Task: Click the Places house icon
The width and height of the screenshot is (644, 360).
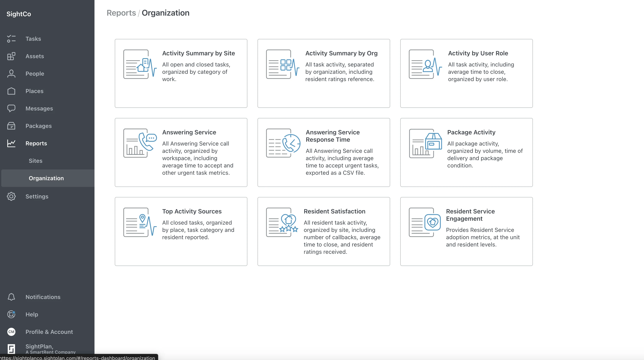Action: tap(11, 91)
